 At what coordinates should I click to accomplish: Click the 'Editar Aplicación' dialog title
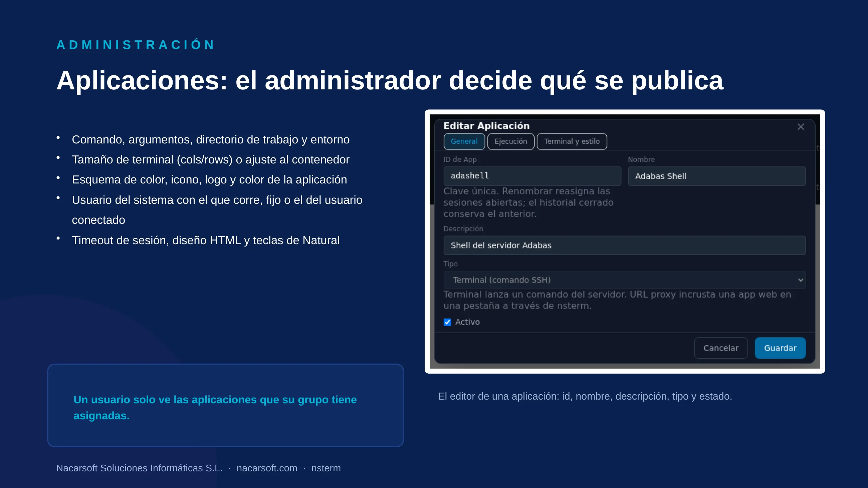pos(486,126)
